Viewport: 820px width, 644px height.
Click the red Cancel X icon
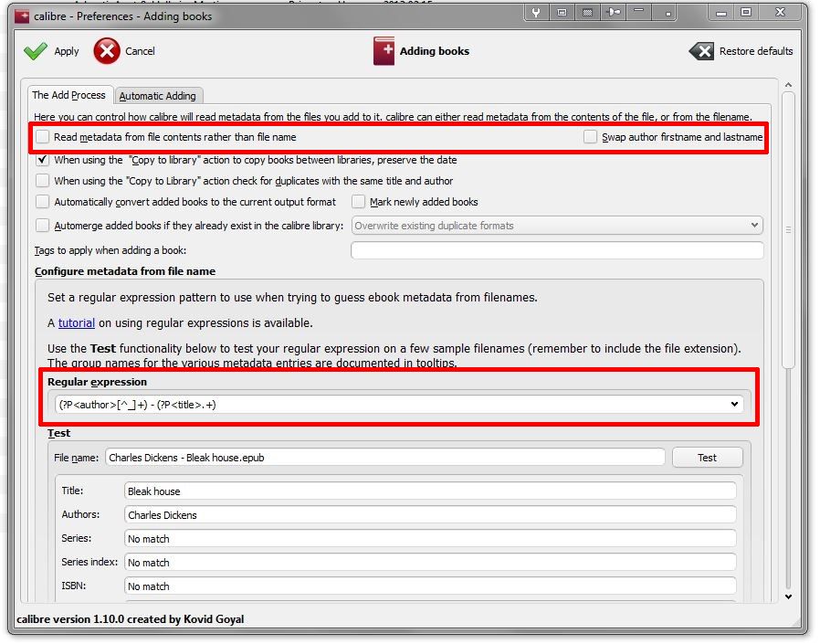click(107, 51)
